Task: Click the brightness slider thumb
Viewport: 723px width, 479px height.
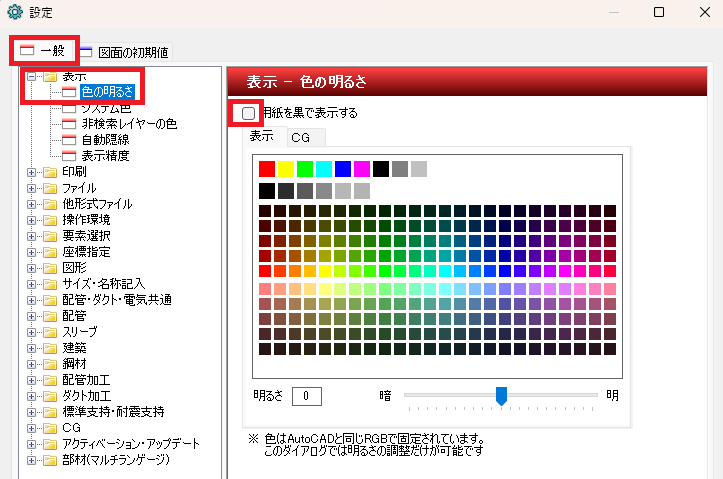Action: pos(502,396)
